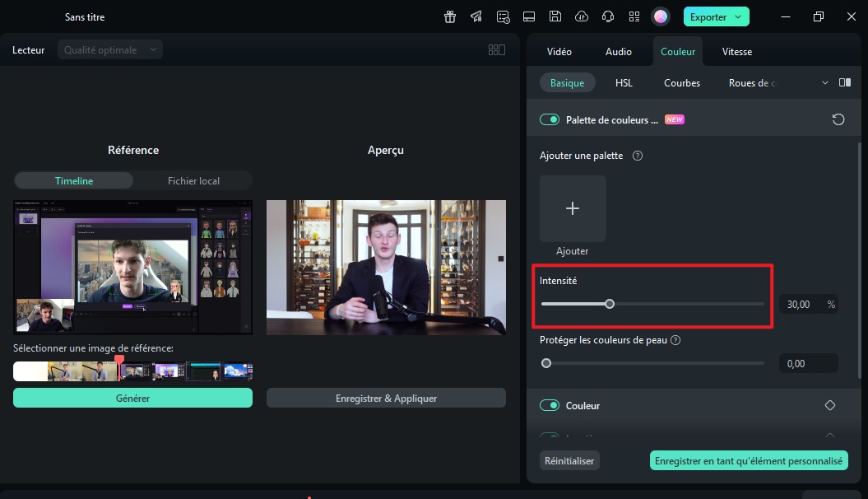Add keyframe with Couleur diamond icon

tap(830, 405)
